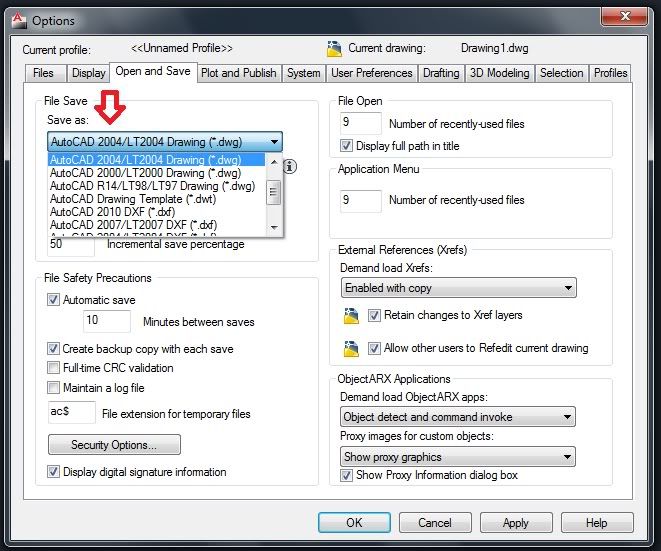This screenshot has height=551, width=661.
Task: Click the dropdown list scrollbar up arrow
Action: pos(274,162)
